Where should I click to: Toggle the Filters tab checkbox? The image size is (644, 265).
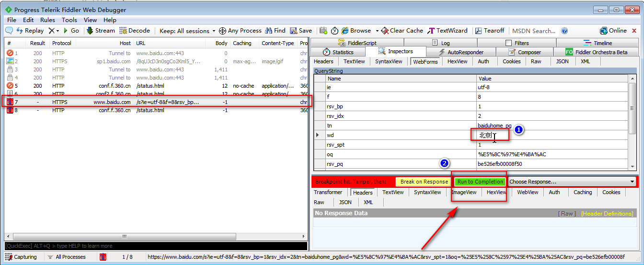[x=509, y=43]
